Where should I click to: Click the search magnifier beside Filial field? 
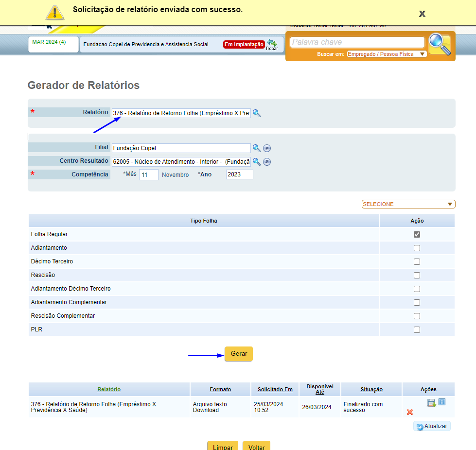click(257, 148)
